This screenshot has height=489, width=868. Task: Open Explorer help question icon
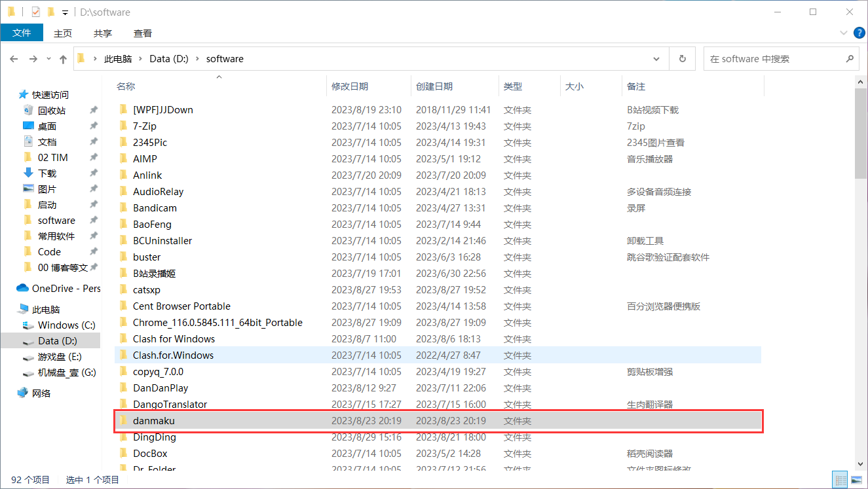click(x=859, y=33)
